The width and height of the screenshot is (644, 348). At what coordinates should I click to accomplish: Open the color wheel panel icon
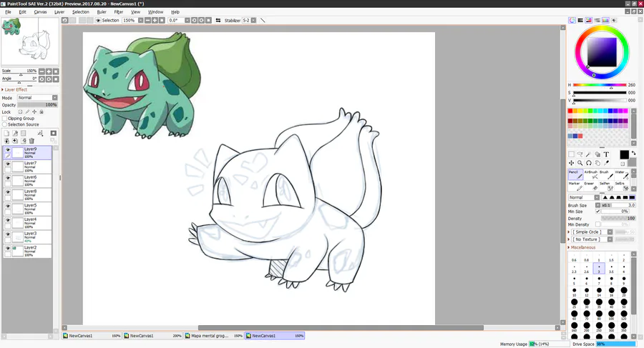click(572, 20)
